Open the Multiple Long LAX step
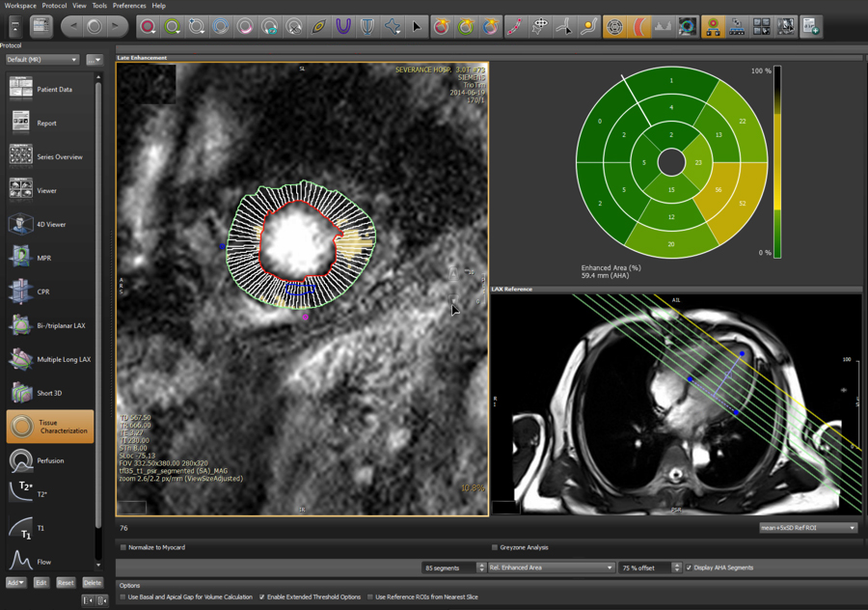 (50, 359)
